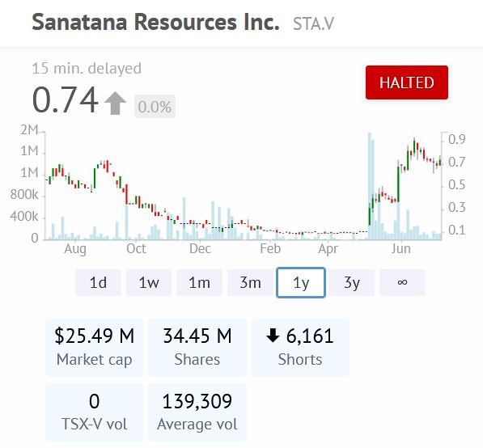Click the 15 min. delayed notice
Viewport: 483px width, 448px height.
click(x=87, y=69)
